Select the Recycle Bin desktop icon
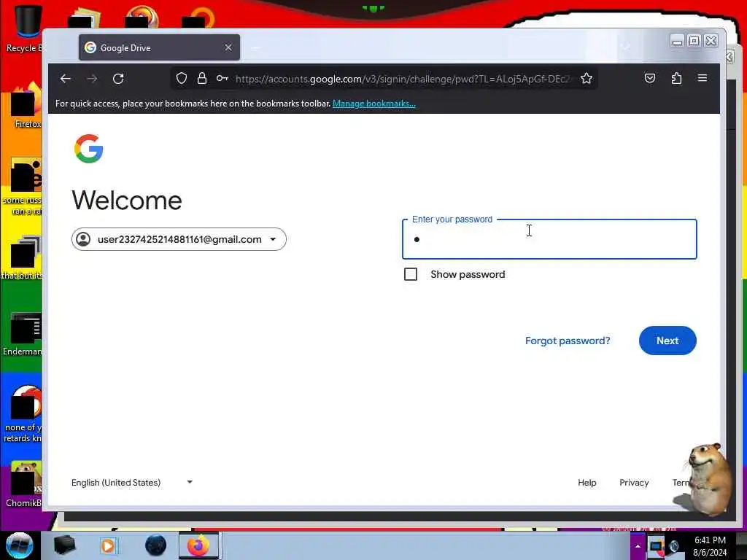The width and height of the screenshot is (747, 560). tap(24, 28)
